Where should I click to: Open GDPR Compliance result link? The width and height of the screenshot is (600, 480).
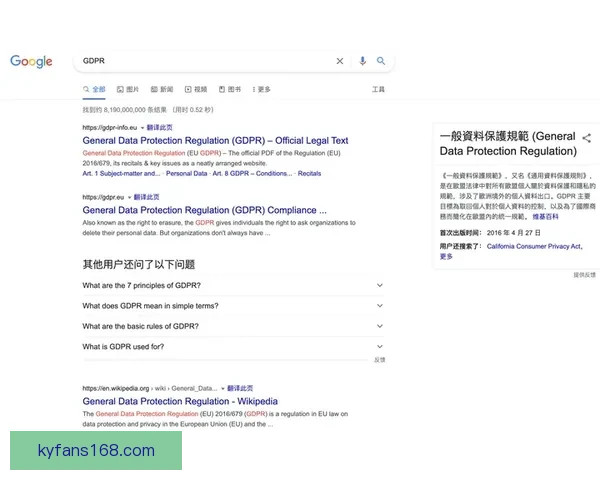pos(204,210)
